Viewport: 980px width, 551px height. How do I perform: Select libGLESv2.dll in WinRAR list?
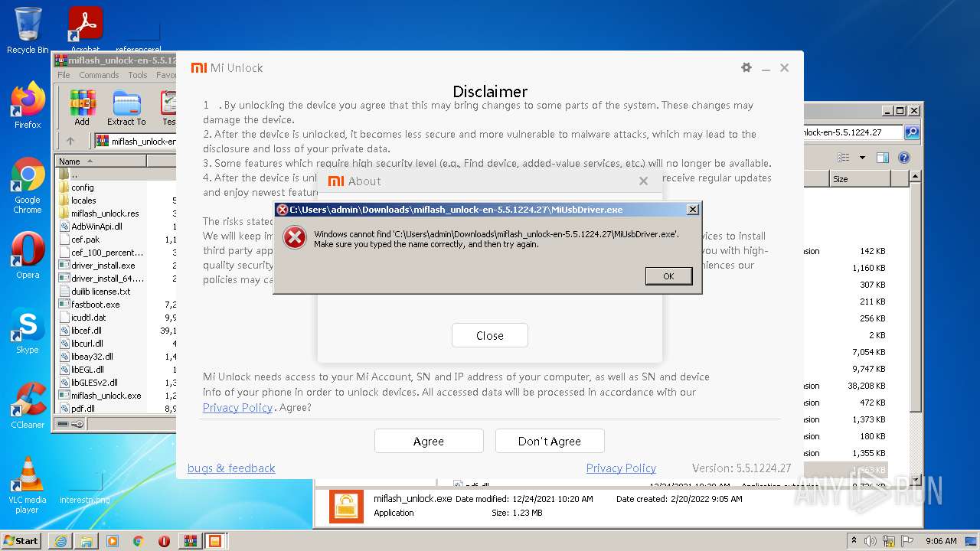[x=94, y=383]
